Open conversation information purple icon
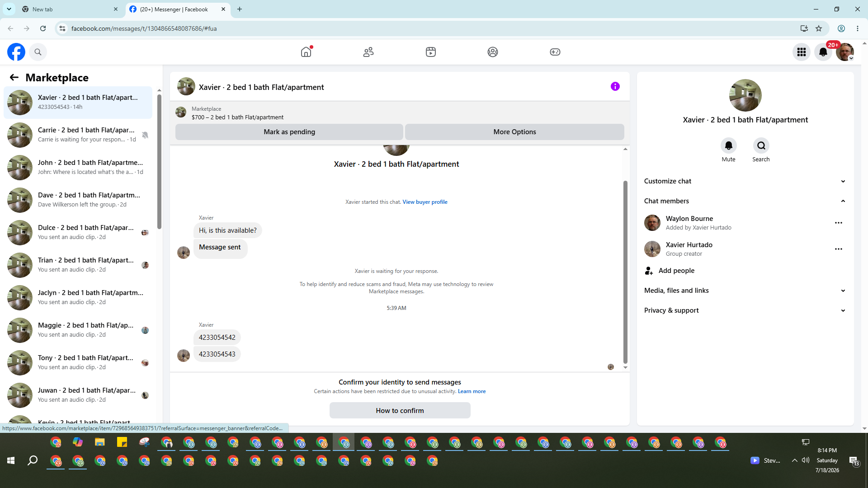Image resolution: width=868 pixels, height=488 pixels. click(x=615, y=86)
